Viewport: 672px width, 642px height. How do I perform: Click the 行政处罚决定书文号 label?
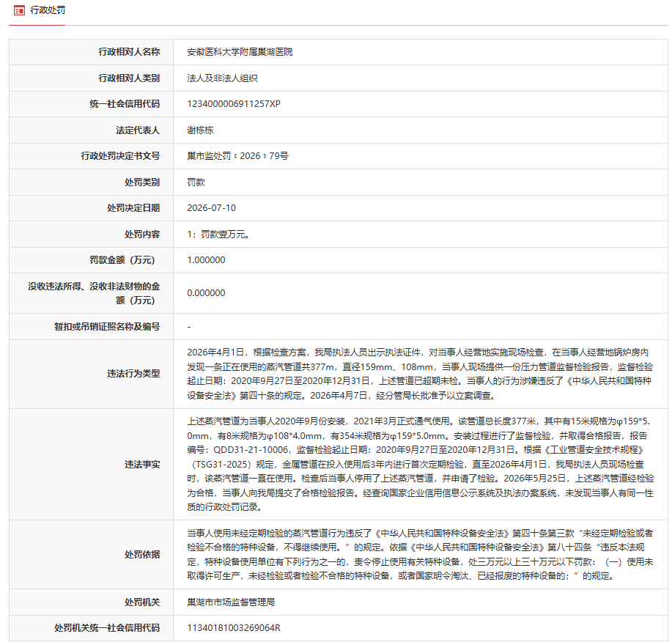120,156
